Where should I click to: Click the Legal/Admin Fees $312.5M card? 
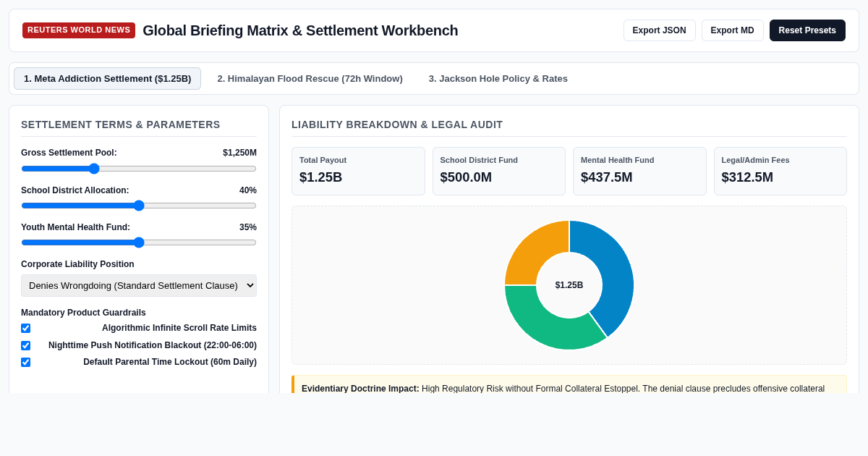[780, 171]
